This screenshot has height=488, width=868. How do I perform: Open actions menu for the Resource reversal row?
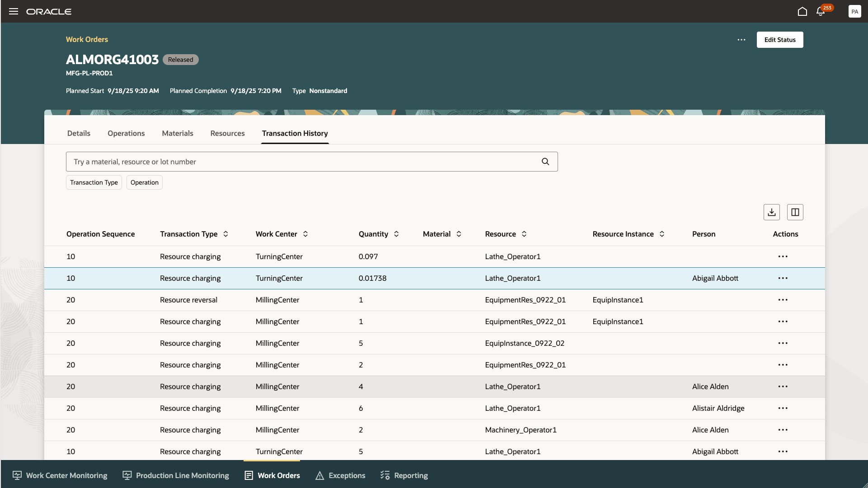pos(783,300)
